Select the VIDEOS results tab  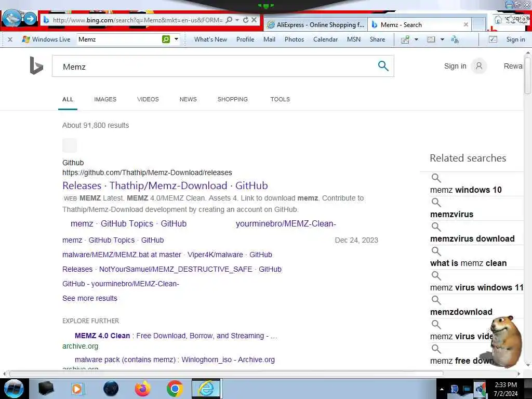point(148,99)
